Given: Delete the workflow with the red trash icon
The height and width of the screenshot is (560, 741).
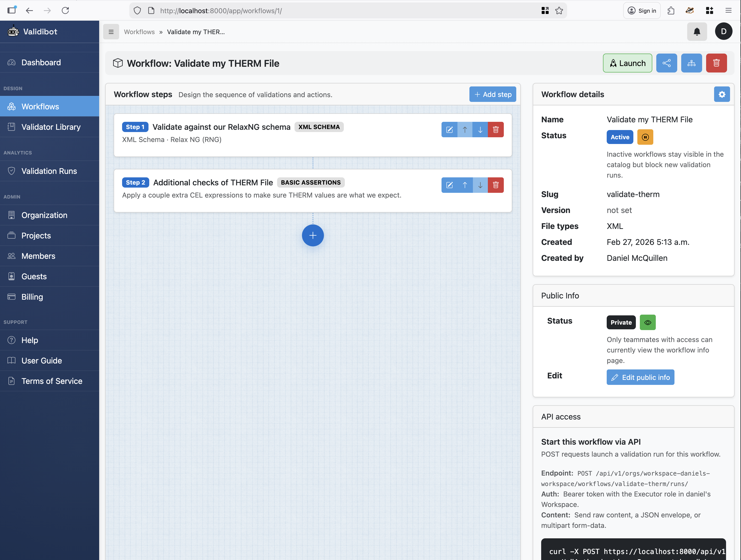Looking at the screenshot, I should pos(717,63).
